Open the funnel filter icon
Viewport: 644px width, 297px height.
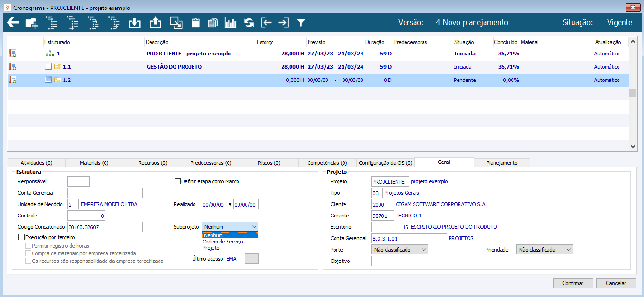301,23
